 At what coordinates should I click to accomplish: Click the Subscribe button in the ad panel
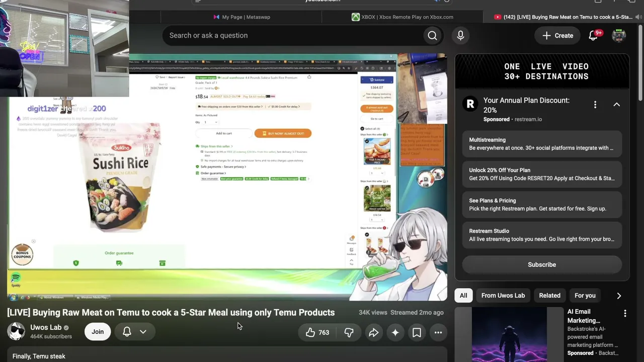[542, 264]
